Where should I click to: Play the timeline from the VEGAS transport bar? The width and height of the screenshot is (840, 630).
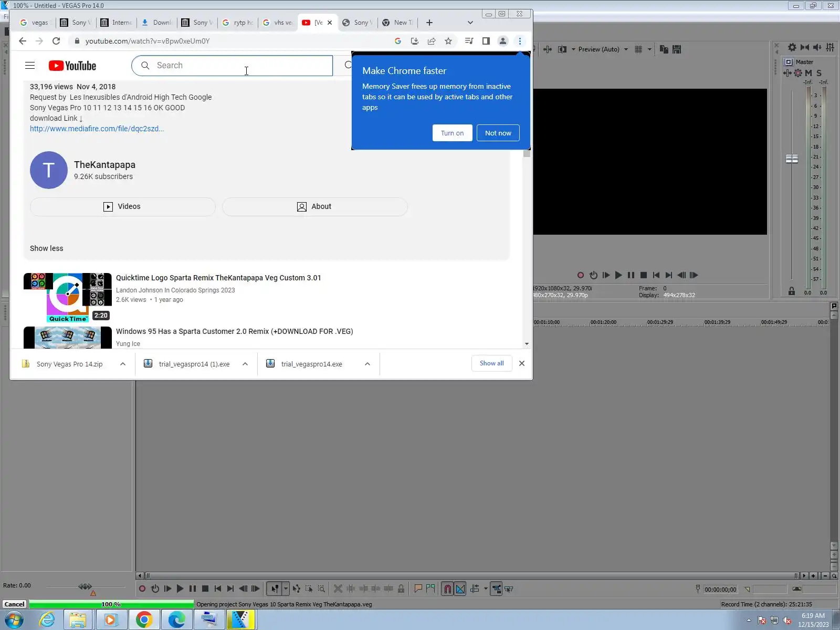(180, 589)
